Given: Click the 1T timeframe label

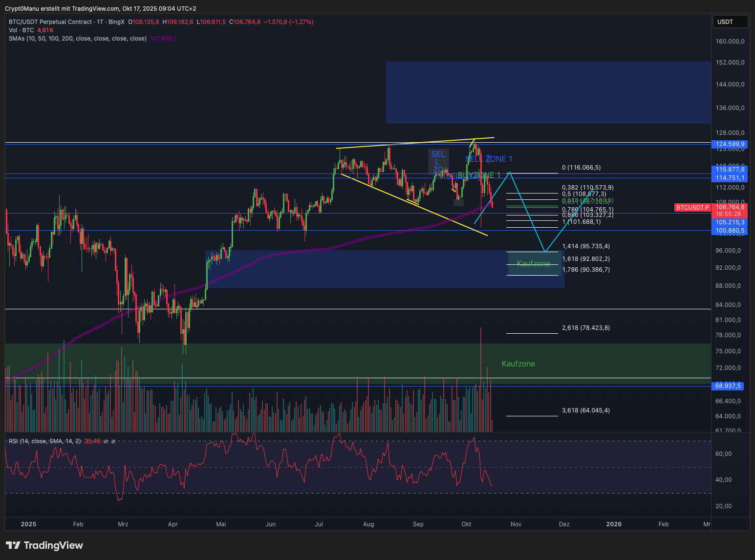Looking at the screenshot, I should [x=100, y=22].
